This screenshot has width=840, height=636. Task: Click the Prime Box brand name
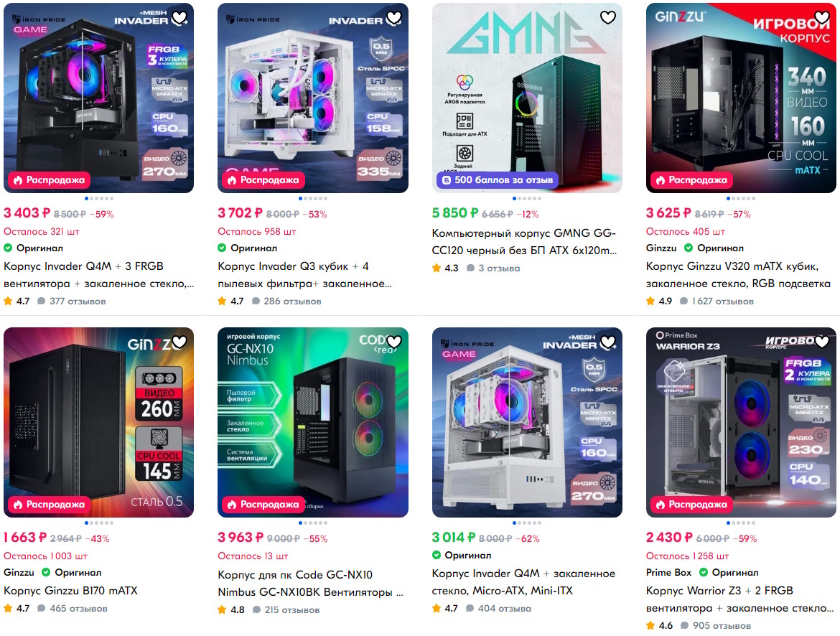tap(668, 572)
